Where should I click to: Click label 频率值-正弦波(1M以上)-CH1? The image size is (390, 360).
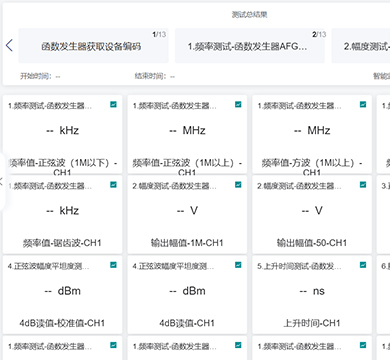tap(187, 167)
